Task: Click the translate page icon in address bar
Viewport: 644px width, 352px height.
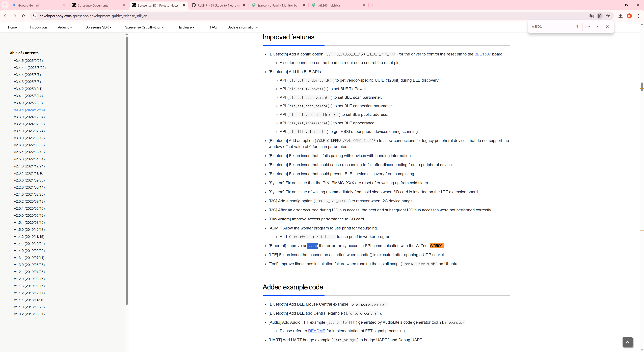Action: (x=592, y=16)
